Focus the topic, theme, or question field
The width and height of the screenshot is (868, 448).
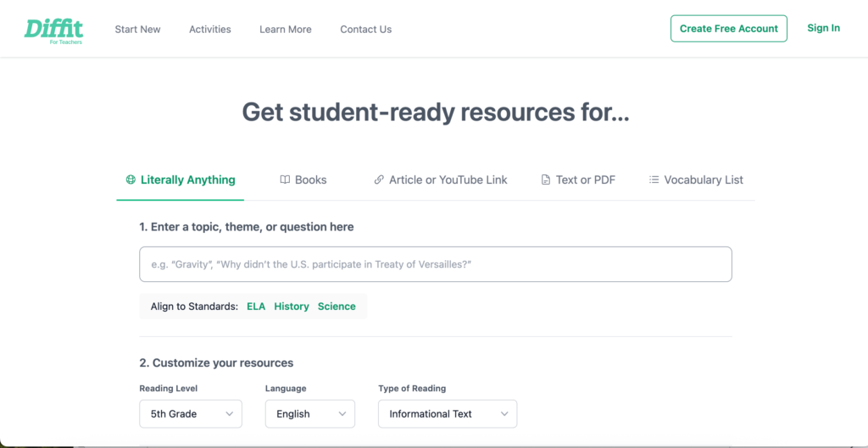coord(436,264)
